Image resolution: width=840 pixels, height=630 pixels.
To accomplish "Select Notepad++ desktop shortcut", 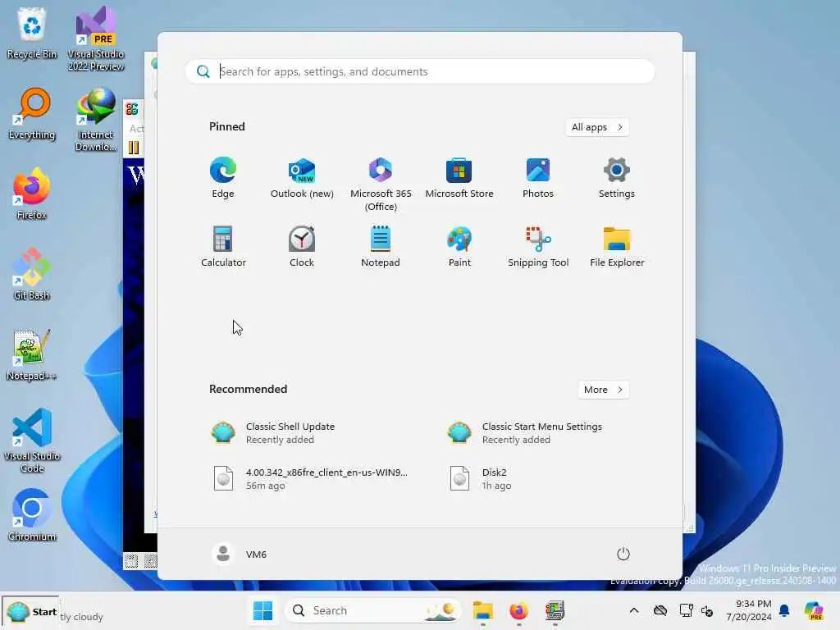I will [x=32, y=354].
